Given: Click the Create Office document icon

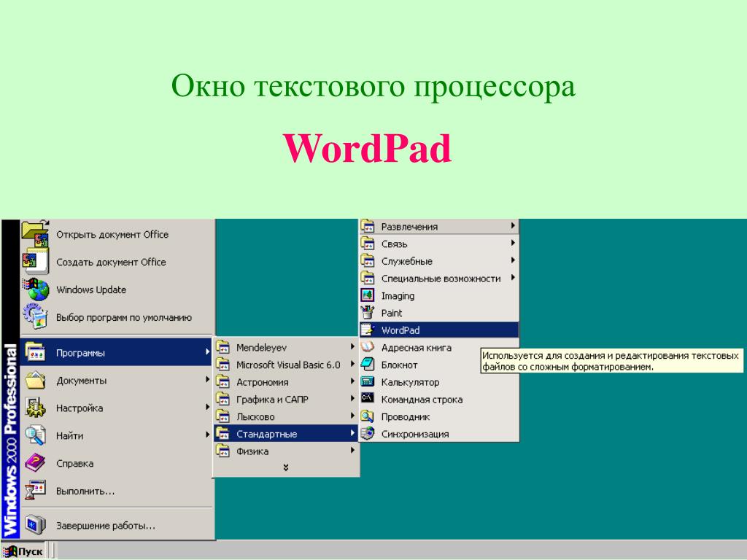Looking at the screenshot, I should [35, 262].
